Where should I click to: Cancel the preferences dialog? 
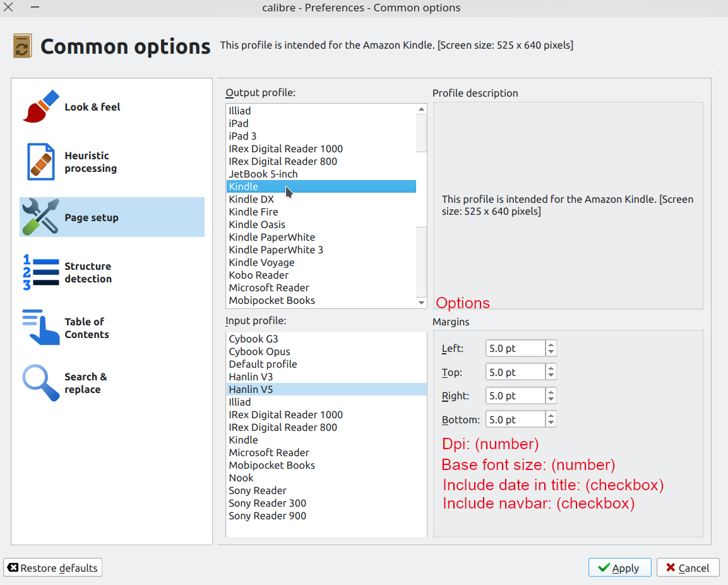[x=688, y=568]
